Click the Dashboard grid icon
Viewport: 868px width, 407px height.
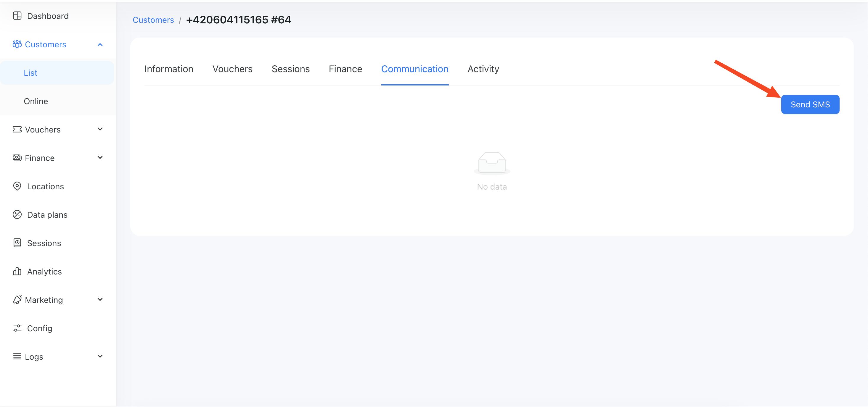tap(17, 16)
